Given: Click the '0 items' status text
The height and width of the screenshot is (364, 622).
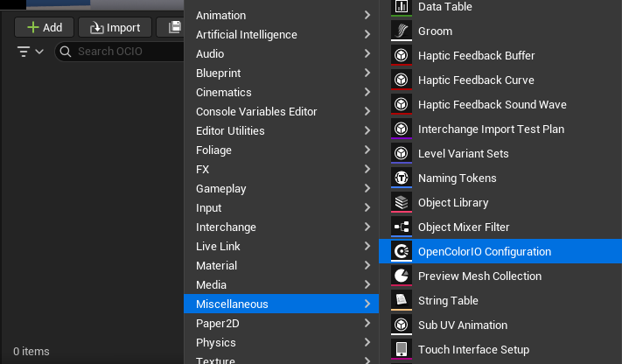Looking at the screenshot, I should (x=31, y=351).
